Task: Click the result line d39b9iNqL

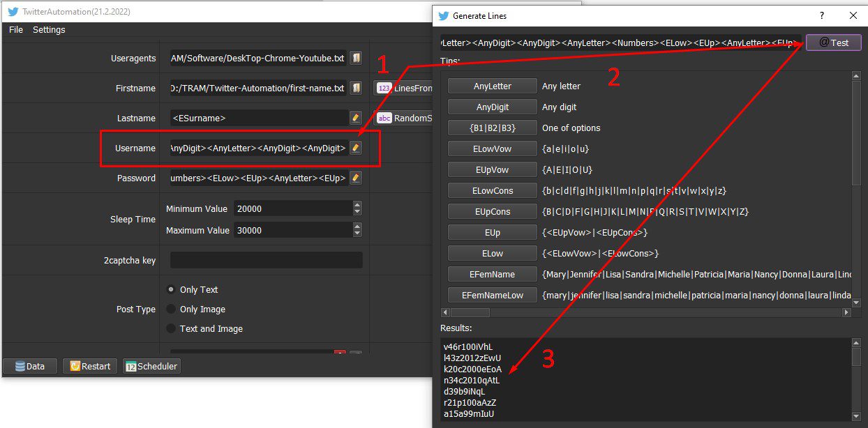Action: tap(464, 391)
